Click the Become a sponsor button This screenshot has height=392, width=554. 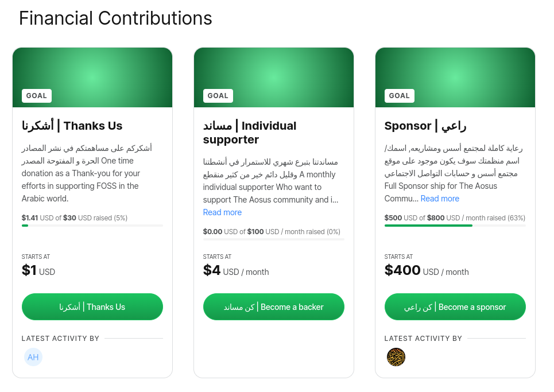coord(455,307)
